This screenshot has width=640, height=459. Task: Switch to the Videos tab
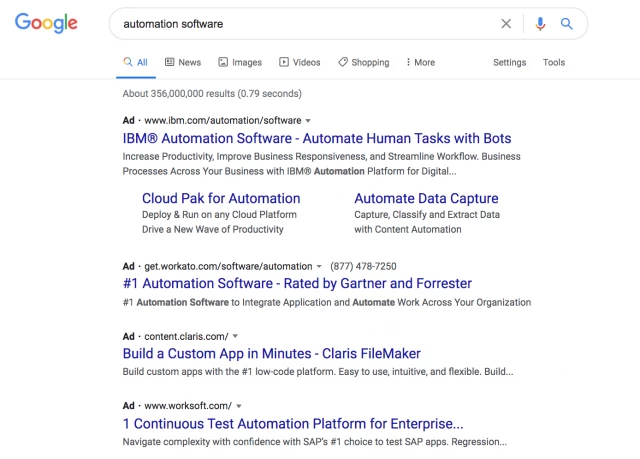pyautogui.click(x=300, y=62)
